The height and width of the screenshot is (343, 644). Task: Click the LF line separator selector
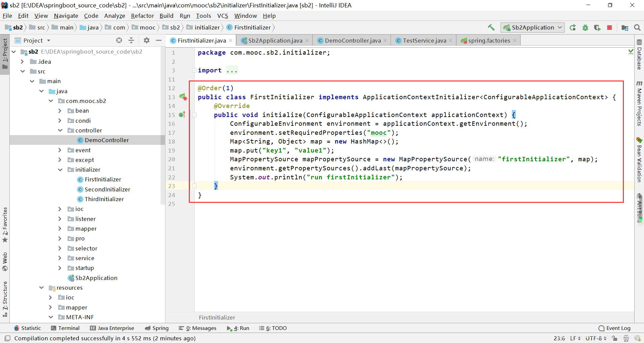click(575, 338)
